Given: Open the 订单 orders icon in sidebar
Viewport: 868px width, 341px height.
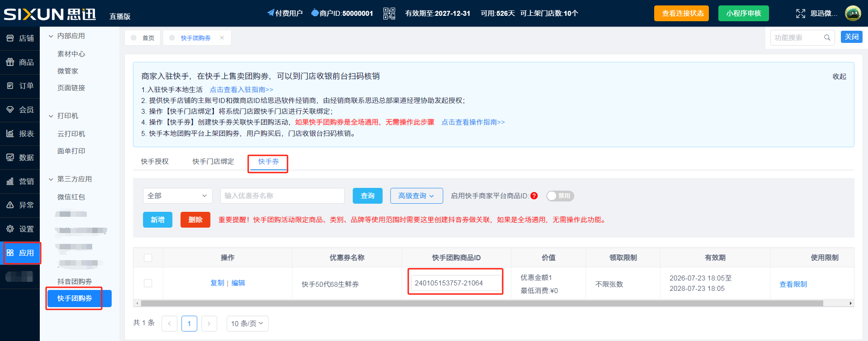Looking at the screenshot, I should (10, 86).
